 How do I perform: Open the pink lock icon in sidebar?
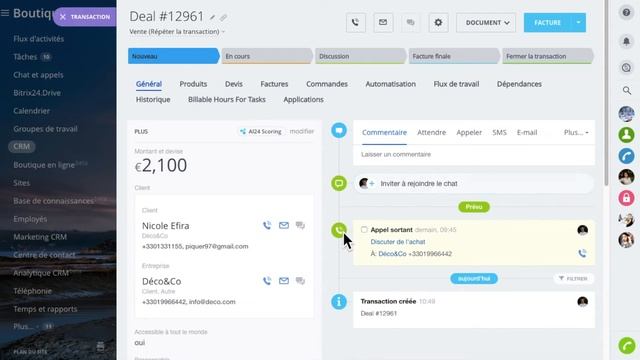tap(626, 198)
